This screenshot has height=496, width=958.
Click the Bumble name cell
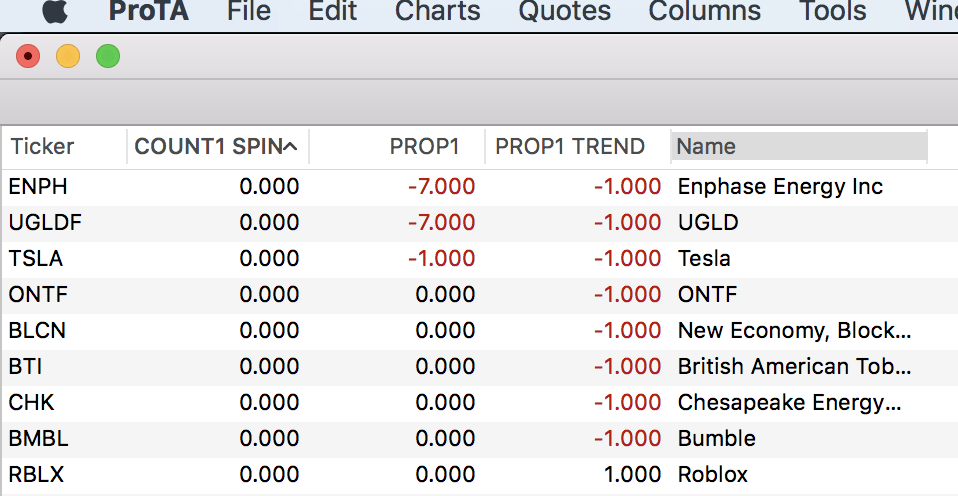click(x=717, y=439)
